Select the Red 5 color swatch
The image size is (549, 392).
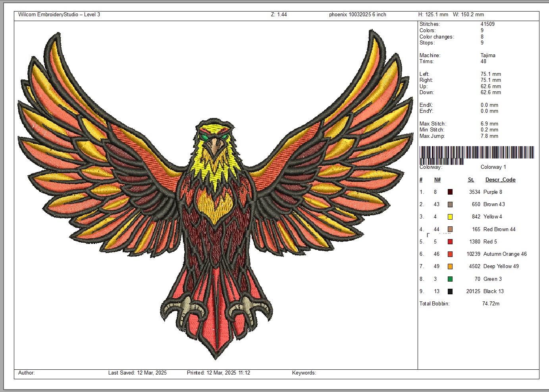[450, 242]
